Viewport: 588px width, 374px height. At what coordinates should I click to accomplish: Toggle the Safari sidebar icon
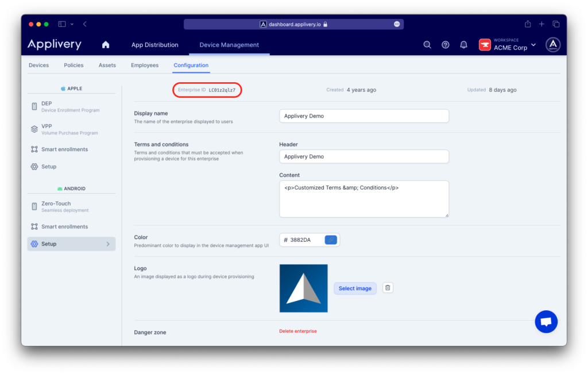click(x=62, y=24)
